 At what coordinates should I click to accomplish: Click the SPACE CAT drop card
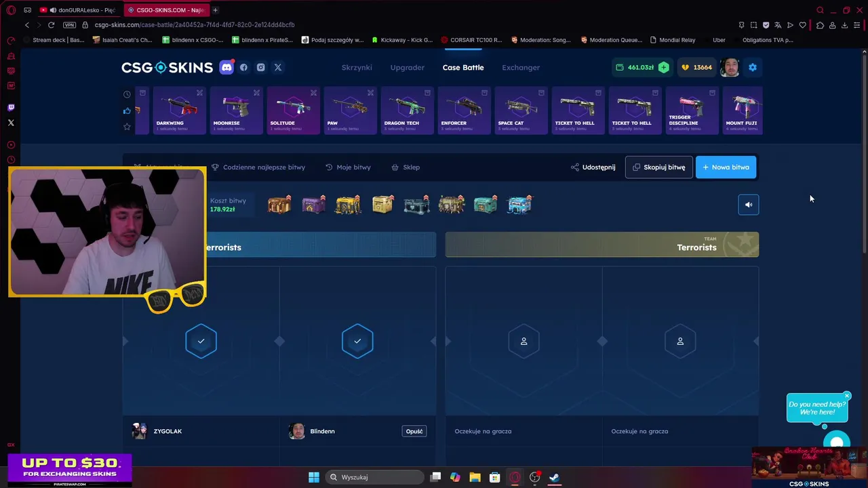pos(521,110)
